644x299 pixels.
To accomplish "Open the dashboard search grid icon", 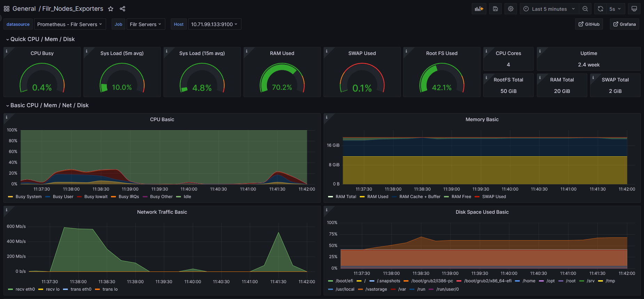I will tap(7, 9).
